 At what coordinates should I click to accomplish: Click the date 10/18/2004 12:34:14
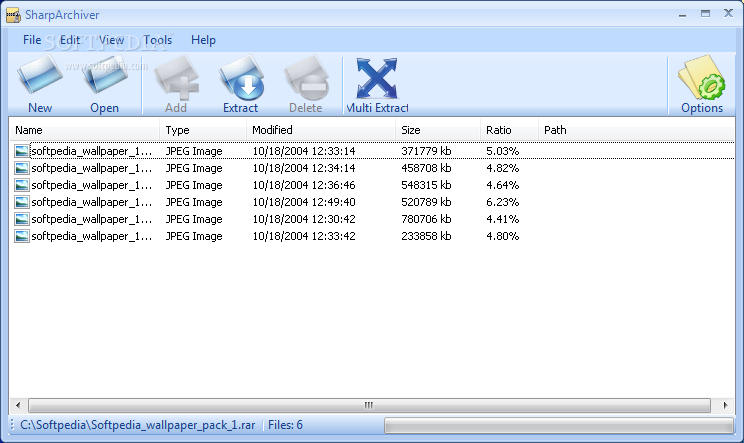(x=304, y=168)
